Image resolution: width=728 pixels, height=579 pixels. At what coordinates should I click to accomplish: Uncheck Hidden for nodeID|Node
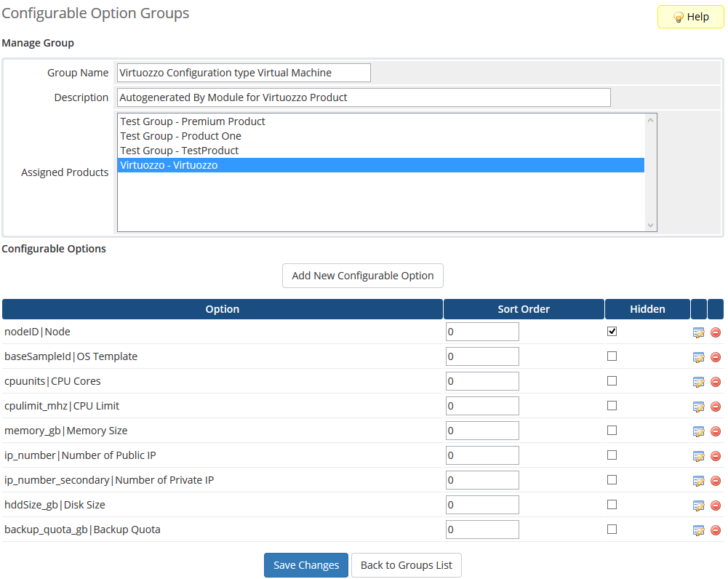pyautogui.click(x=612, y=331)
